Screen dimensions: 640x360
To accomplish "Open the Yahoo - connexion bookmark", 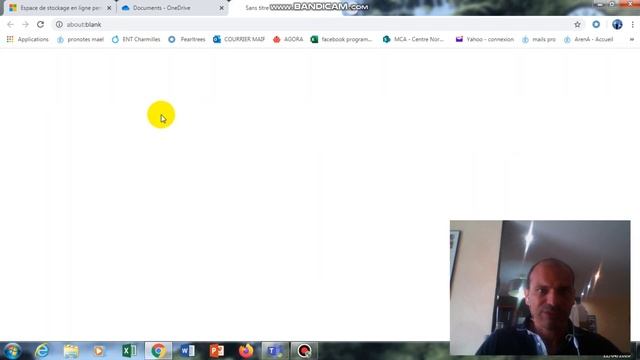I will pyautogui.click(x=485, y=39).
